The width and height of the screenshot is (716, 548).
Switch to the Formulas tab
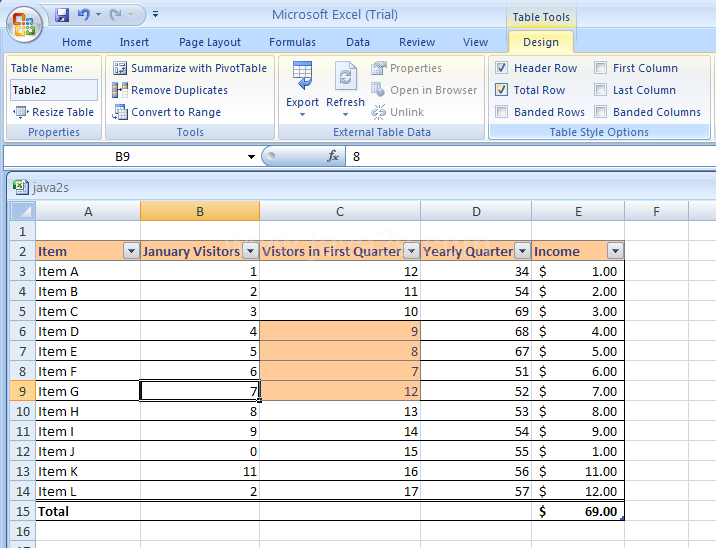click(292, 42)
